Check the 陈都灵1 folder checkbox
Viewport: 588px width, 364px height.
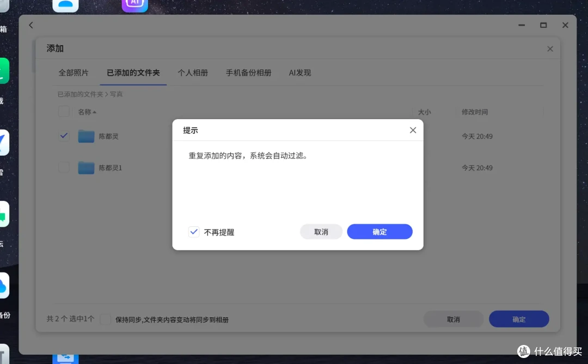point(64,167)
